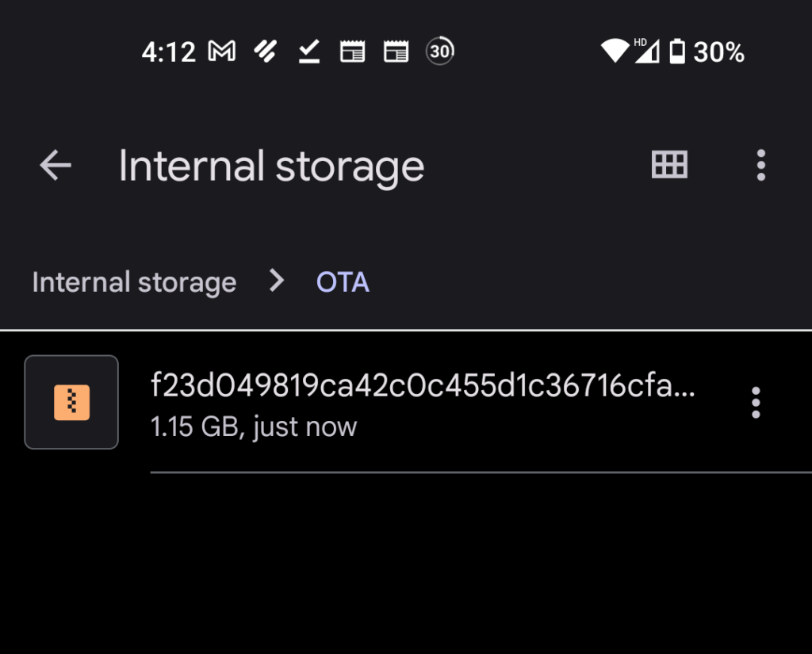The image size is (812, 654).
Task: Tap the 30% battery percentage text
Action: (x=718, y=52)
